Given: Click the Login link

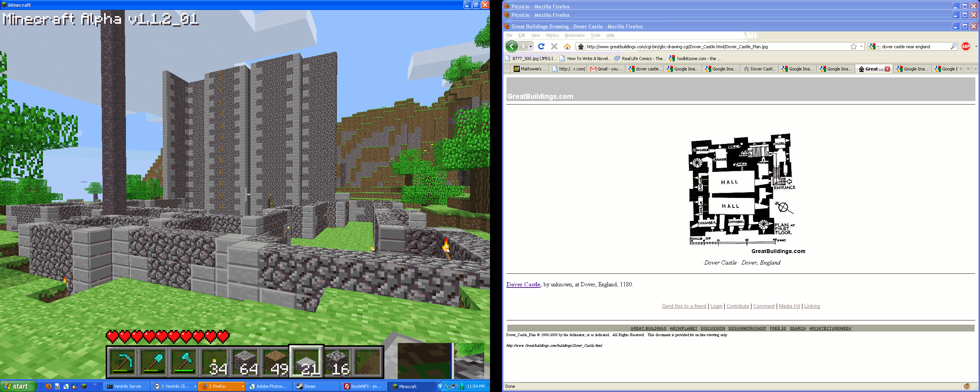Looking at the screenshot, I should pos(716,306).
